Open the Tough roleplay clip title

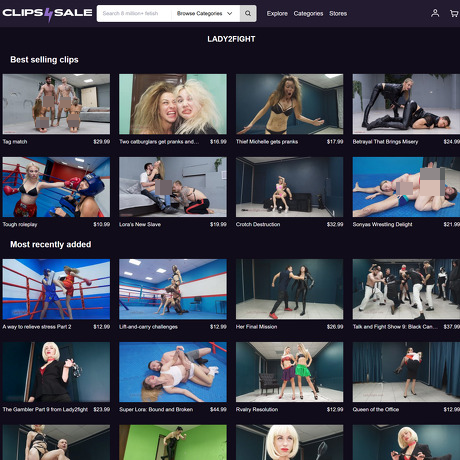coord(20,224)
